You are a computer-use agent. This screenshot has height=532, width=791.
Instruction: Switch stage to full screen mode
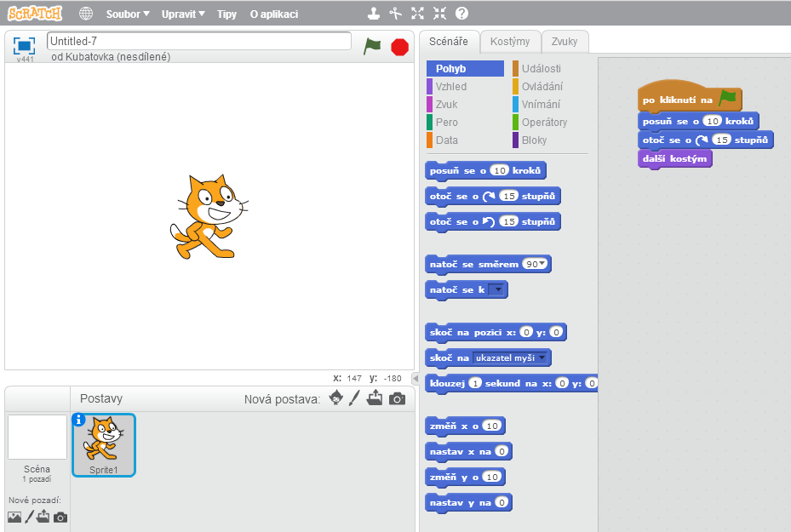(24, 46)
